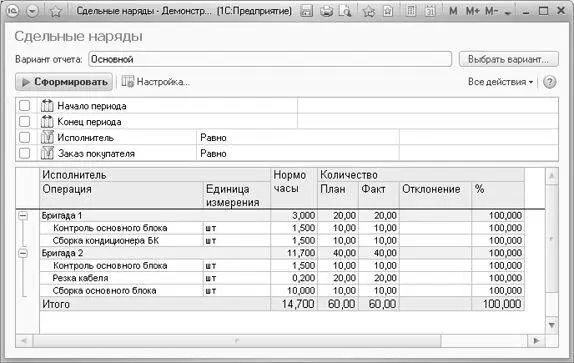Click Выбрать вариант button
574x363 pixels.
[x=509, y=59]
